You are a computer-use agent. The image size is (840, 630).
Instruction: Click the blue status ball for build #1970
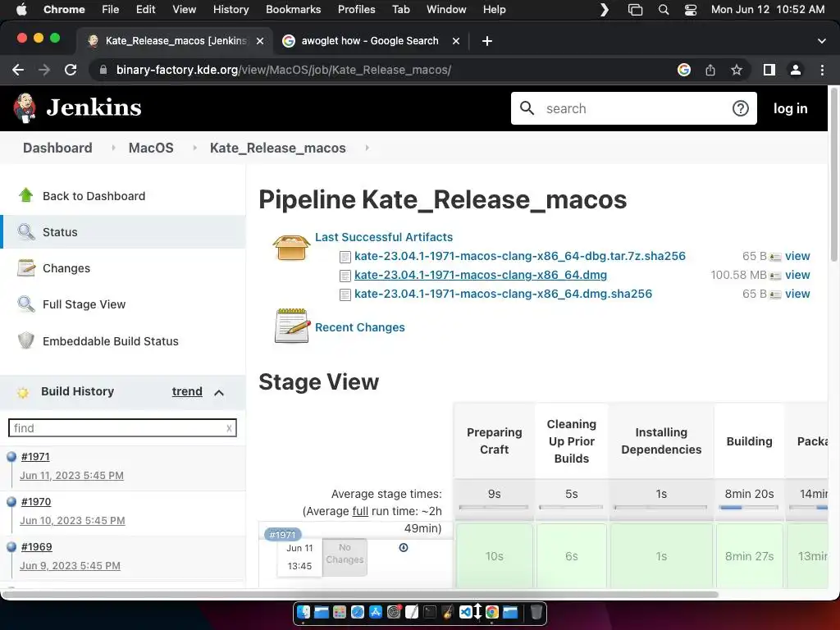tap(11, 502)
